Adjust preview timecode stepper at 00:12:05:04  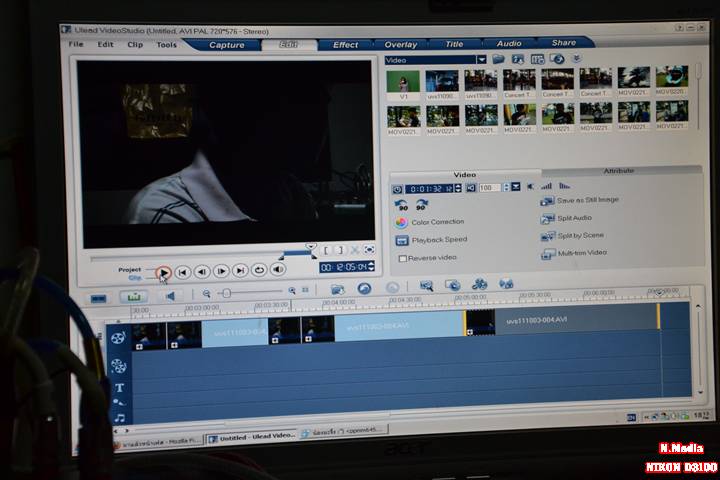tap(371, 267)
